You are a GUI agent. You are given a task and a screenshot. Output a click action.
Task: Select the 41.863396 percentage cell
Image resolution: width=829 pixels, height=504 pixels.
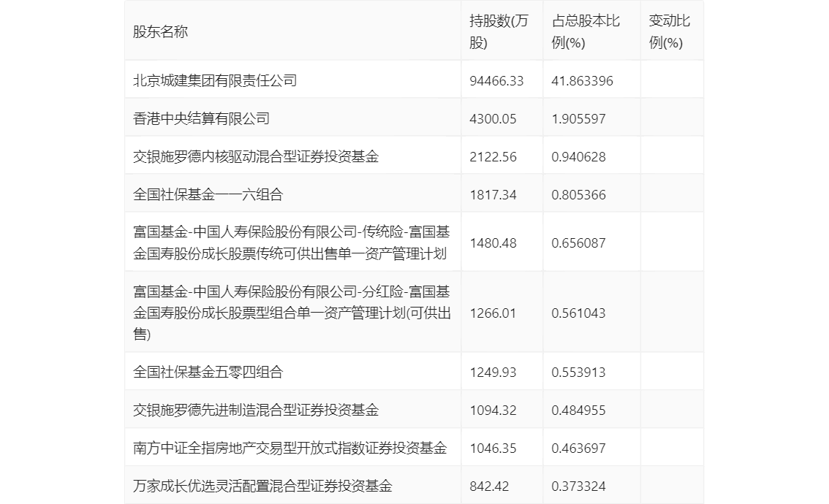coord(582,81)
